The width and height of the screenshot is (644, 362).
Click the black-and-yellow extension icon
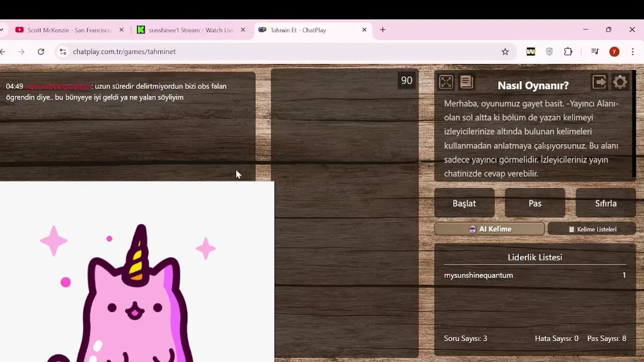coord(531,51)
